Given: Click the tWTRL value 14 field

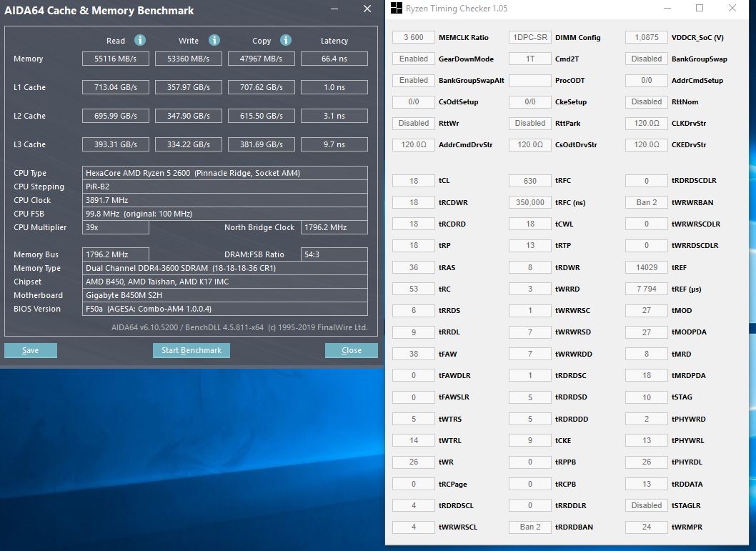Looking at the screenshot, I should (x=414, y=440).
